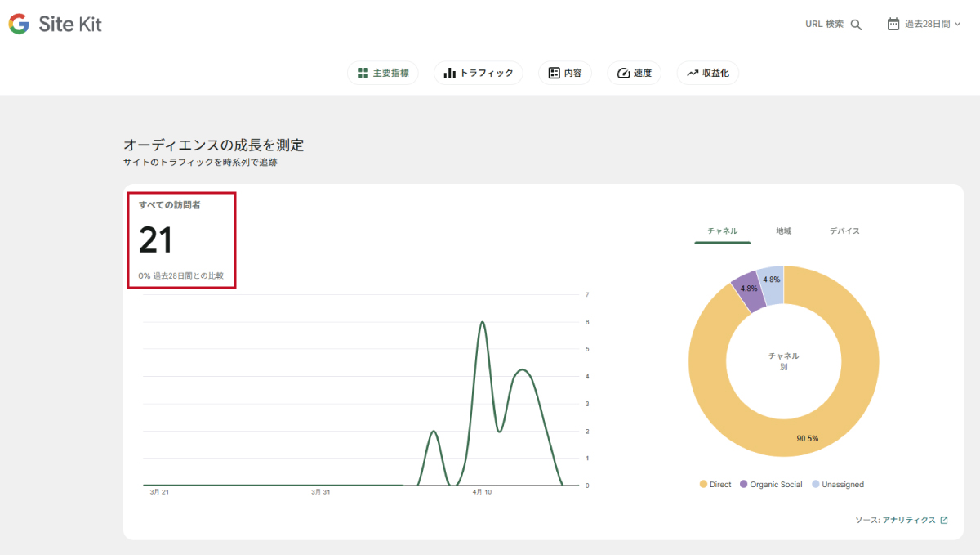The height and width of the screenshot is (555, 980).
Task: Toggle the Direct legend item
Action: (715, 485)
